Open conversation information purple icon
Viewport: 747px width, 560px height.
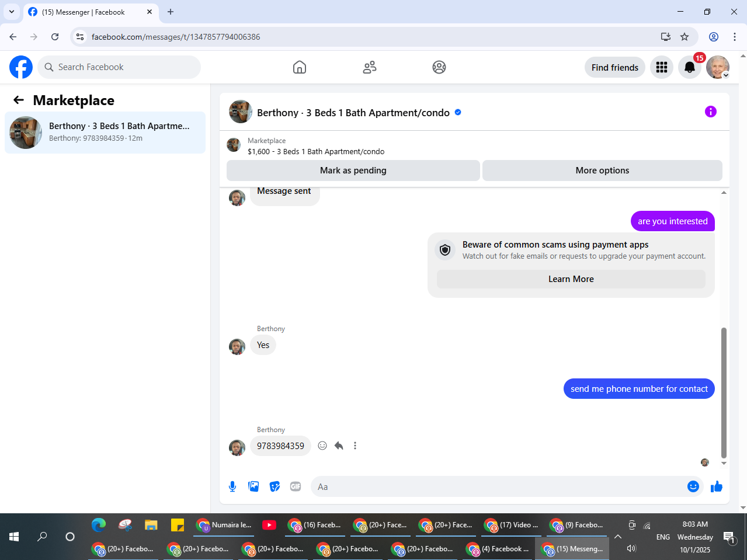711,112
